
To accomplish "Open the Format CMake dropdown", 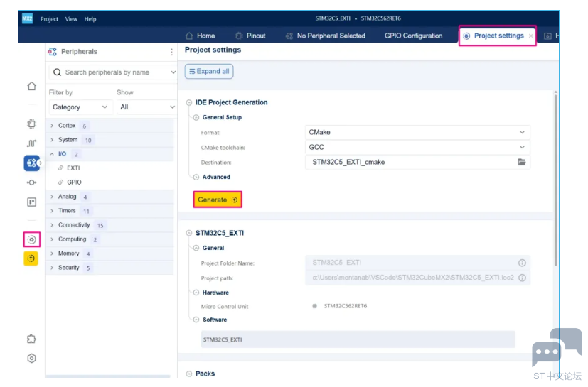I will pos(417,132).
